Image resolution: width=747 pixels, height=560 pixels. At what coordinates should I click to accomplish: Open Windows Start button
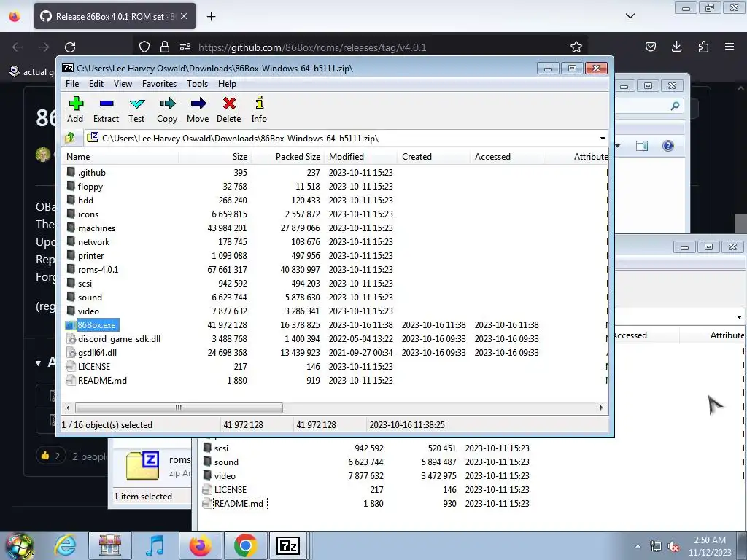(x=20, y=546)
